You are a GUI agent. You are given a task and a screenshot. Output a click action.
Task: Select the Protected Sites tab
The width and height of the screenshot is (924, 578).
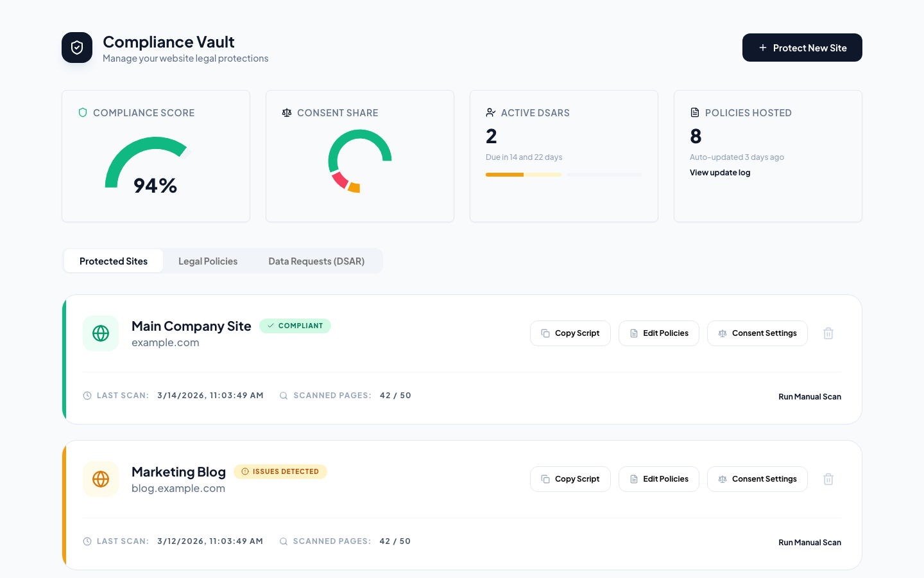coord(114,261)
